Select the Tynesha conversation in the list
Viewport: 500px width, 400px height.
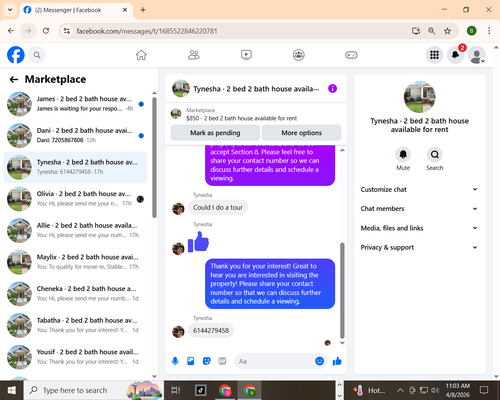click(x=75, y=167)
